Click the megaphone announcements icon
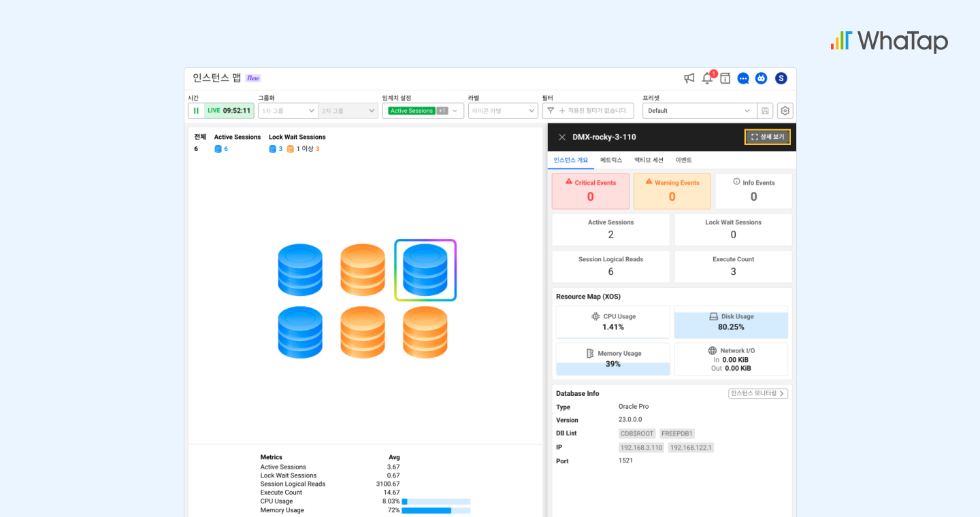 pyautogui.click(x=689, y=78)
